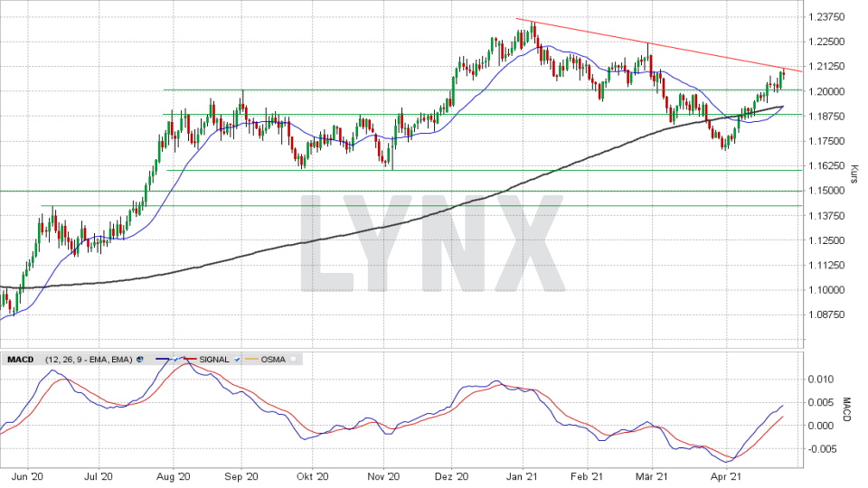Open MACD settings icon beside the parameters
868x488 pixels.
(139, 360)
